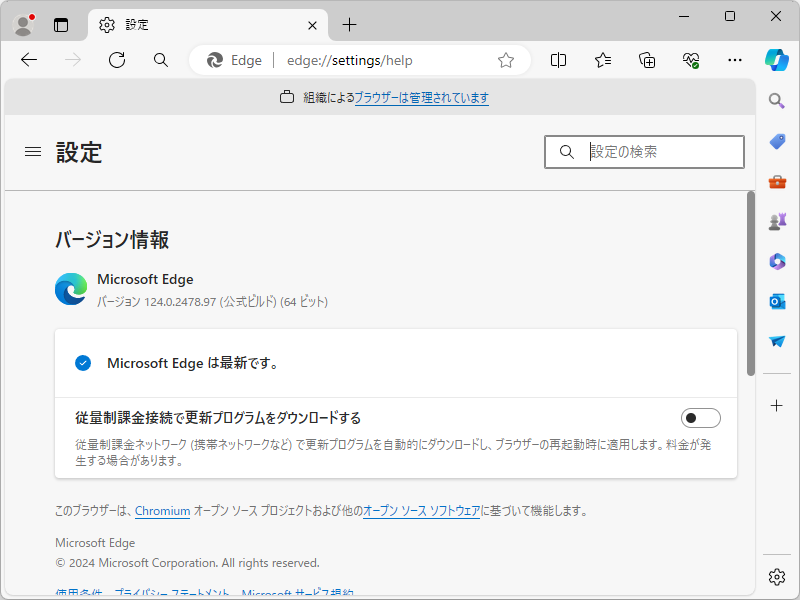Open the Chromium project link
The image size is (800, 600).
pos(162,511)
